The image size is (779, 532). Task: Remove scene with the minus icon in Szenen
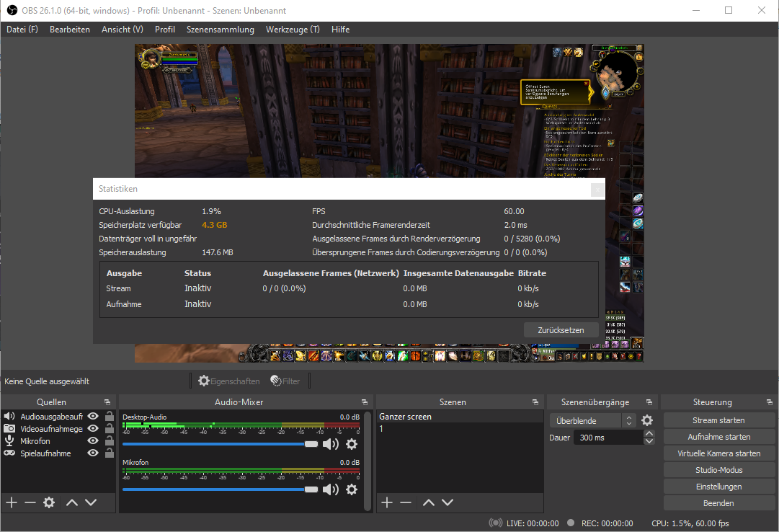tap(406, 502)
